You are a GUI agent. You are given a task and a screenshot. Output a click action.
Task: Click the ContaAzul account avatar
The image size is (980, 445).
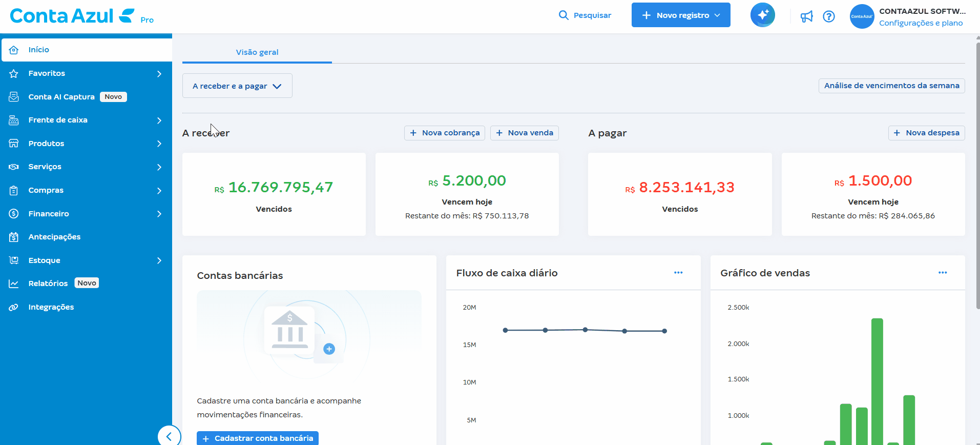pos(862,16)
